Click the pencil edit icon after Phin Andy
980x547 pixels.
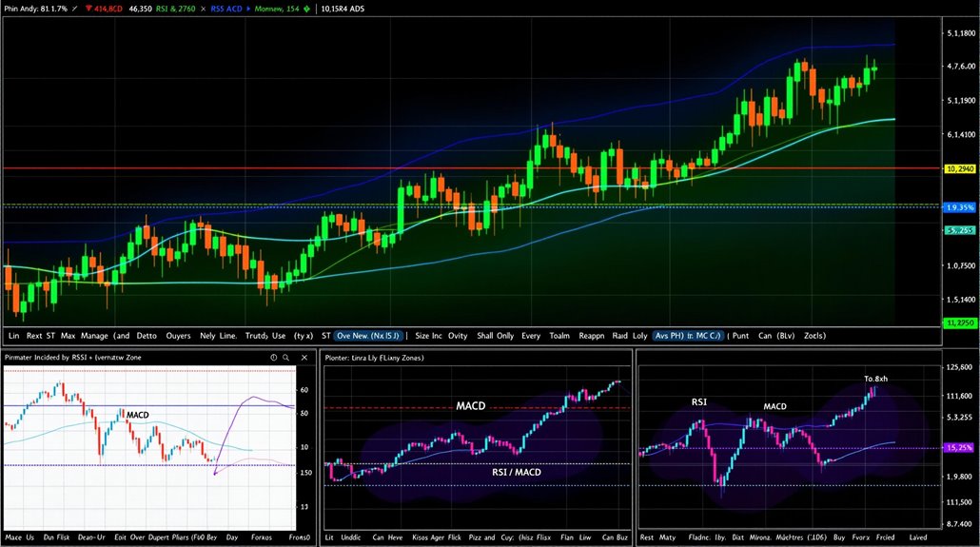[x=75, y=9]
